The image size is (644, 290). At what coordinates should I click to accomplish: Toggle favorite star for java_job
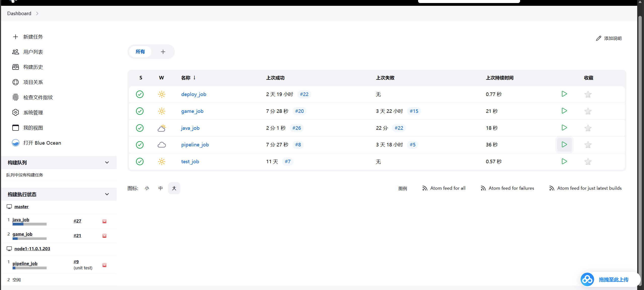coord(588,128)
